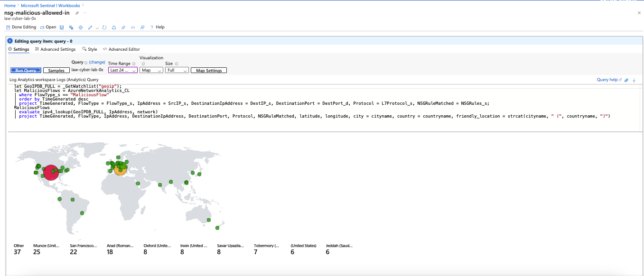Click the Map Settings button
The width and height of the screenshot is (644, 276).
[x=209, y=70]
